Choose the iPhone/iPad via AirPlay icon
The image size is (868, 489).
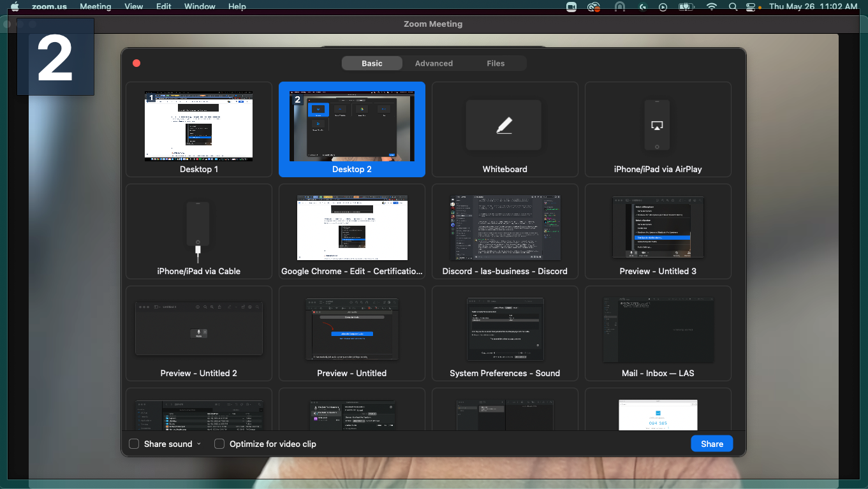tap(657, 125)
